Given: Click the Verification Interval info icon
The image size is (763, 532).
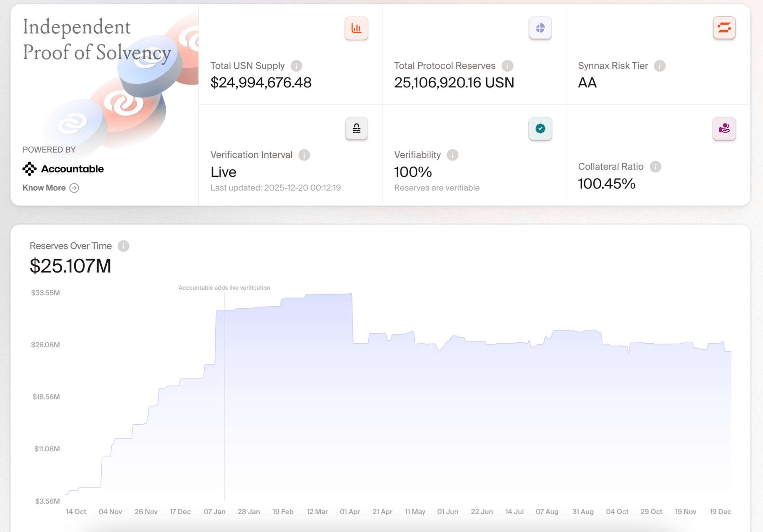Looking at the screenshot, I should point(304,155).
